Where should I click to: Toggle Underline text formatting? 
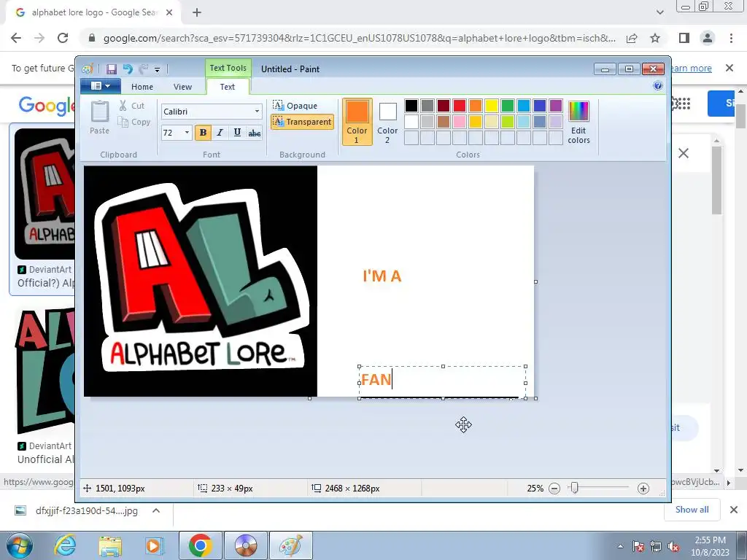point(237,133)
